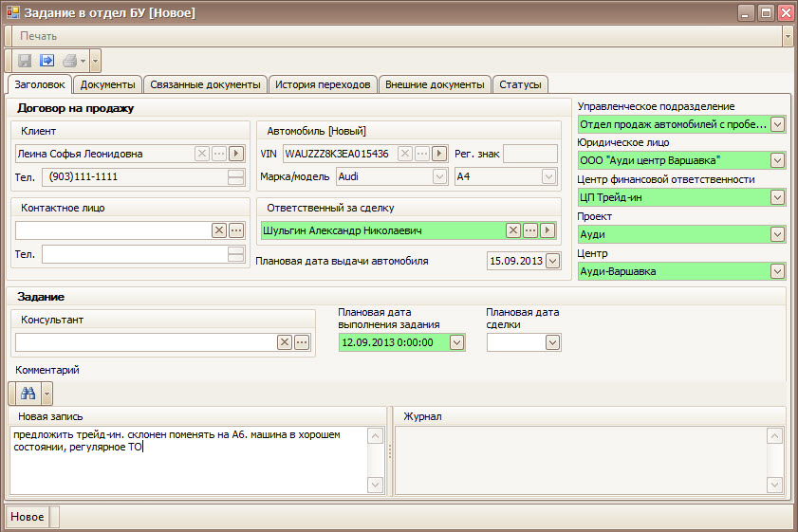Click inside the Рег. знак input field

pos(529,154)
